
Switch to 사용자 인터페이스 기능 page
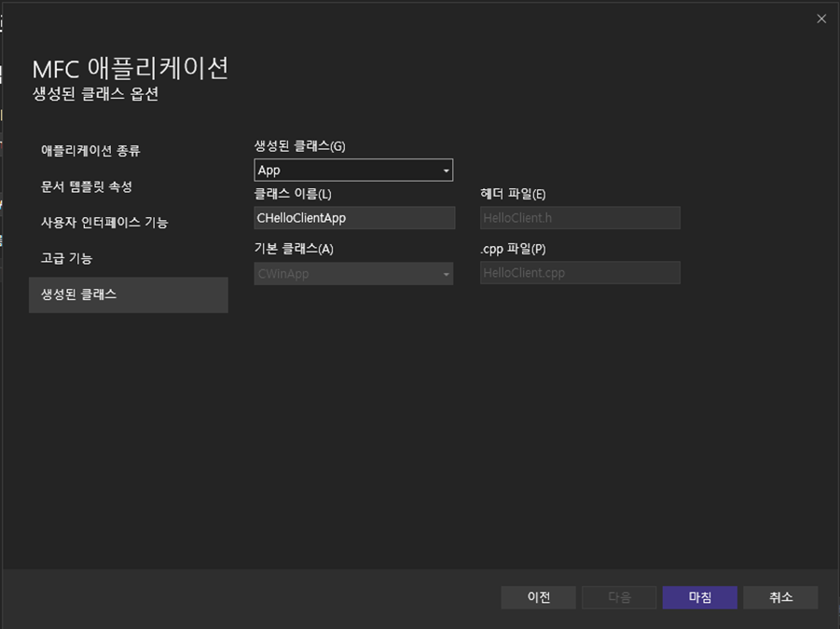point(129,223)
